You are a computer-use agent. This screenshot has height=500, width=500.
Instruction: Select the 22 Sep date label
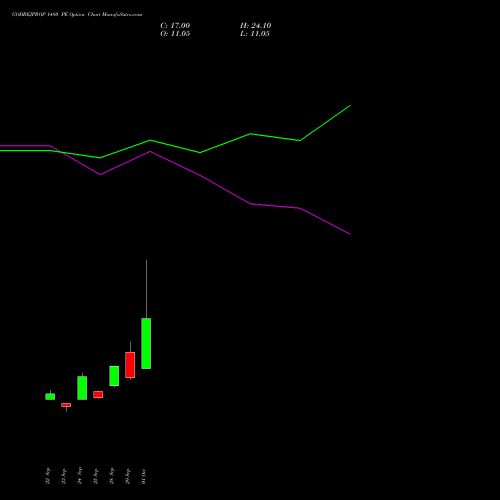48,476
